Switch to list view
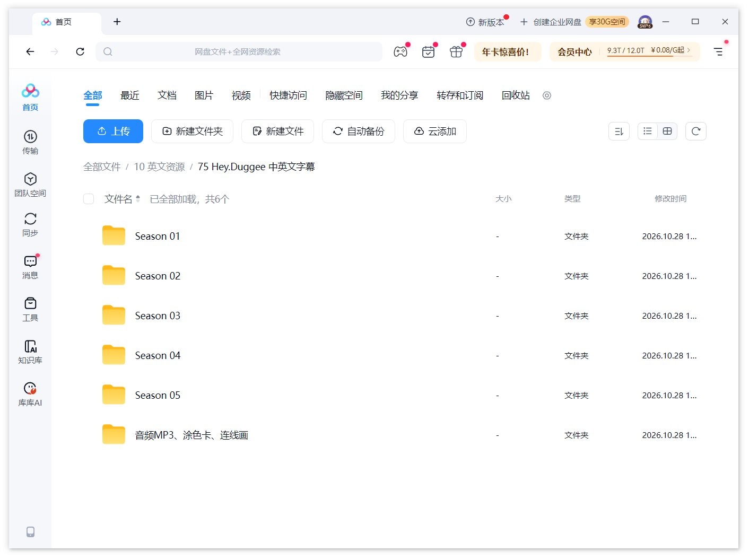This screenshot has width=749, height=560. click(x=648, y=131)
